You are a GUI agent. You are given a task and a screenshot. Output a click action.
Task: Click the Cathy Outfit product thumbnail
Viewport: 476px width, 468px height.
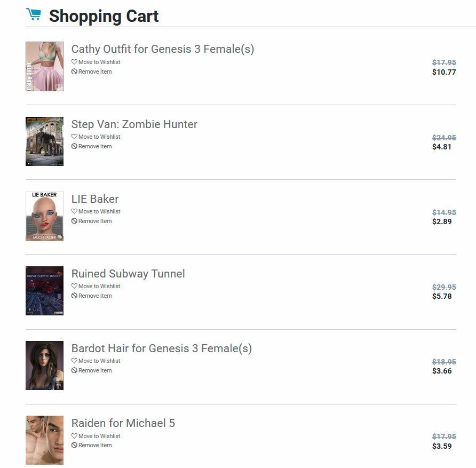pos(44,67)
